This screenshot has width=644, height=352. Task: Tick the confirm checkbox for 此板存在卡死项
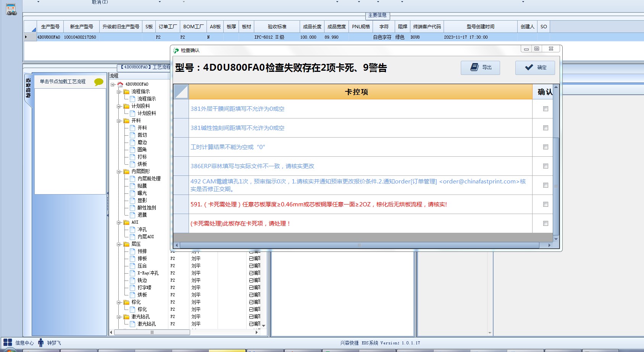pos(546,224)
